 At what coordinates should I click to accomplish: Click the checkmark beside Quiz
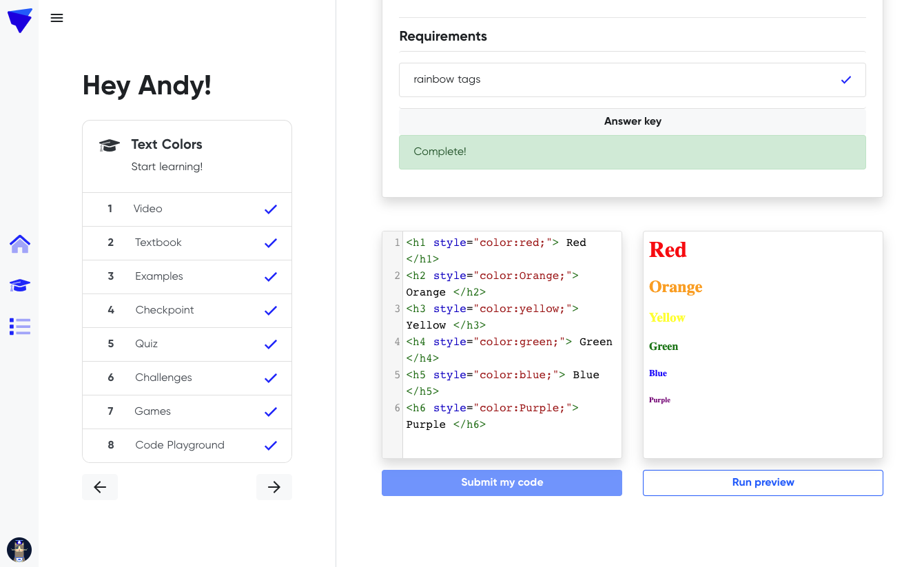271,344
